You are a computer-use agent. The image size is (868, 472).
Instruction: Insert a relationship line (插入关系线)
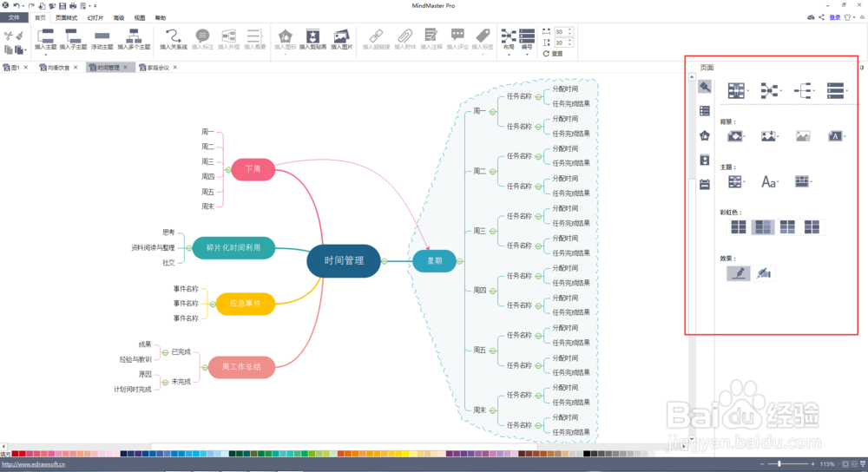tap(174, 36)
